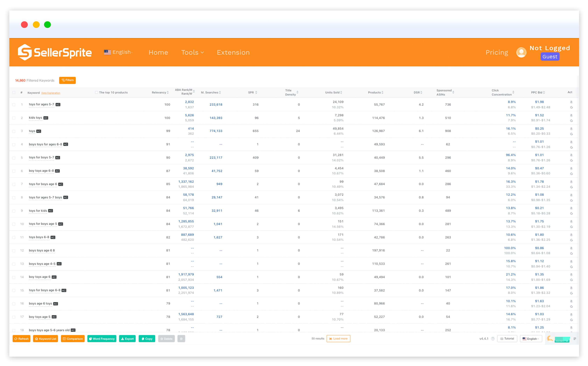Click the SellerSprite logo

click(55, 52)
